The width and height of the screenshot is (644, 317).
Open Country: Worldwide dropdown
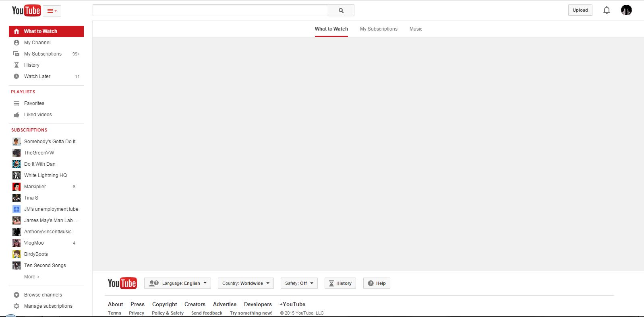[x=246, y=283]
